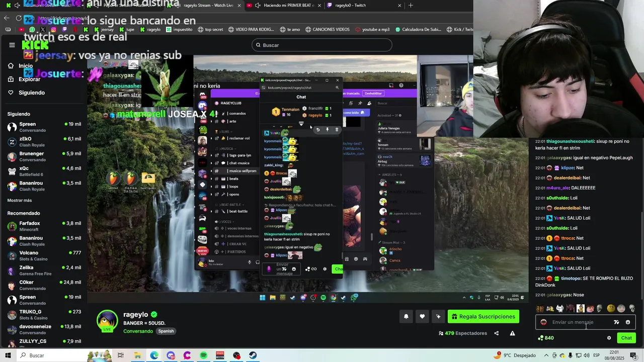644x362 pixels.
Task: Open the impuestito bookmark
Action: [179, 30]
